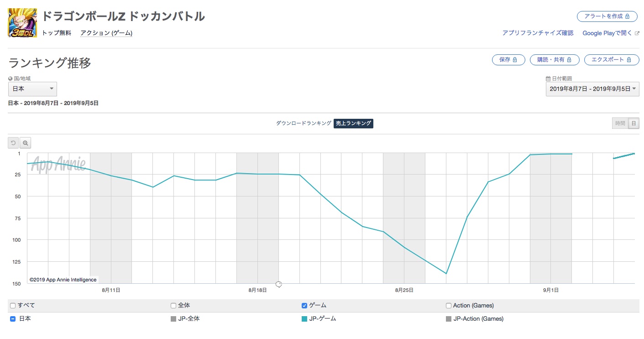Check the Action (Games) checkbox

[449, 306]
